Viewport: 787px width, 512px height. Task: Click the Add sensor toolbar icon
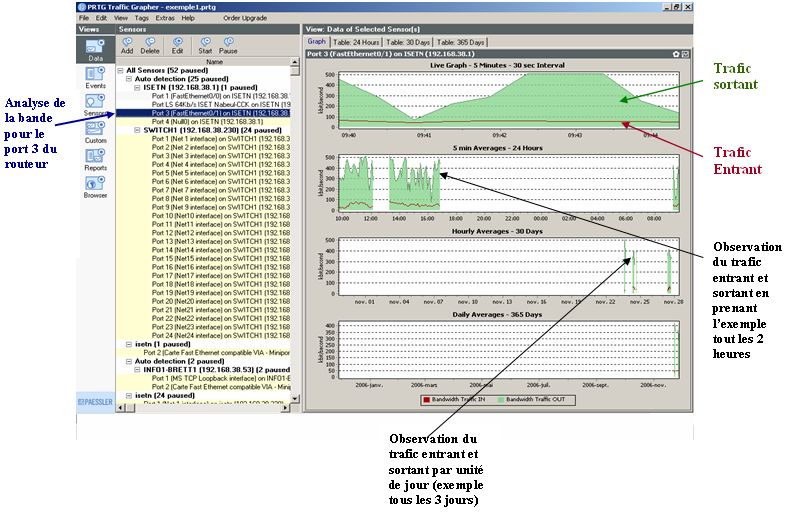[127, 44]
